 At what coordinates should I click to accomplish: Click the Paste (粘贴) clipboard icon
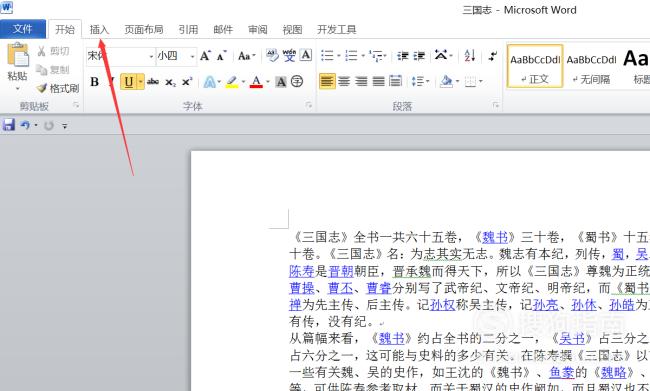18,56
